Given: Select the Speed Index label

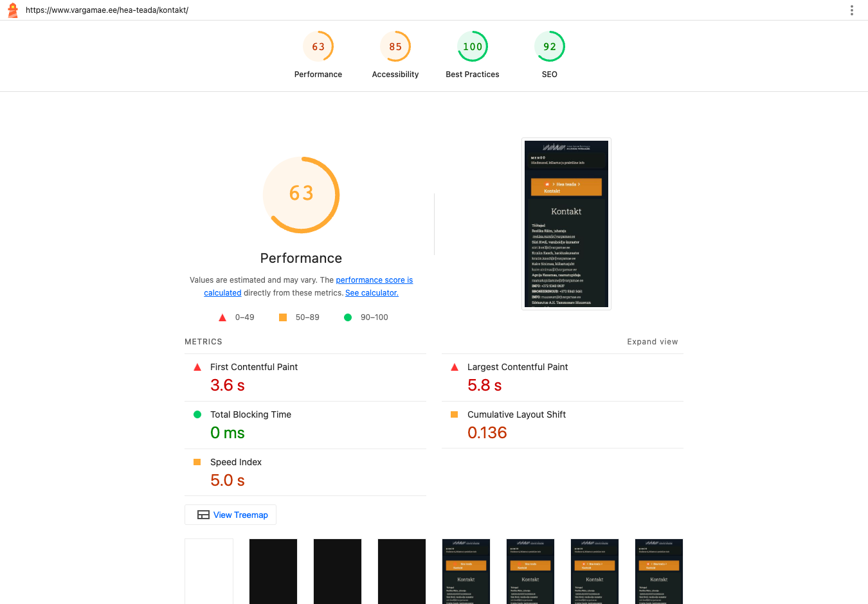Looking at the screenshot, I should pyautogui.click(x=236, y=462).
